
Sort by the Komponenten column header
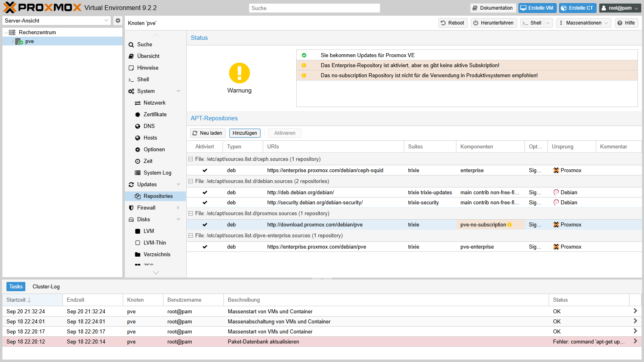[x=490, y=146]
